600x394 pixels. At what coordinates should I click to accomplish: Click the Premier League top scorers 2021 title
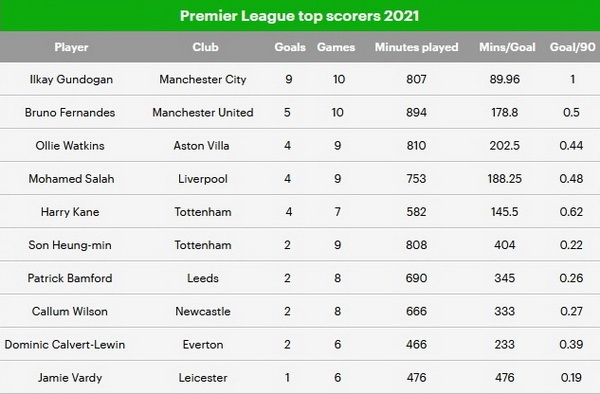pos(300,16)
